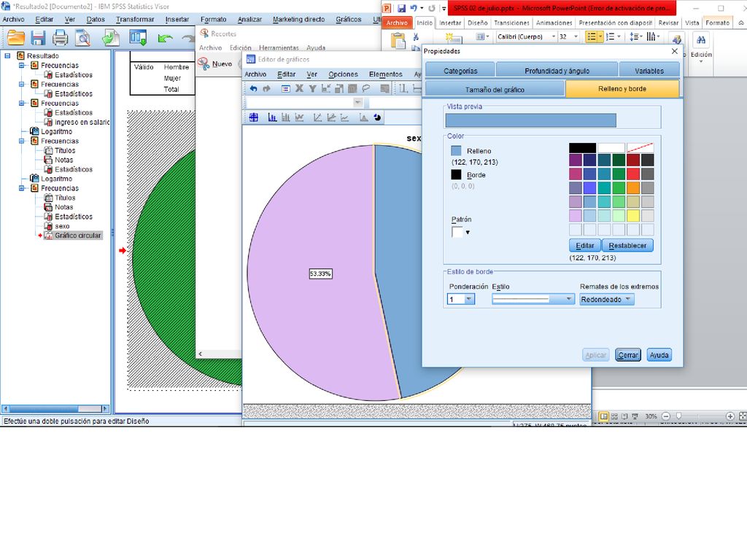
Task: Select the Gráfico circular item in outline
Action: pos(77,236)
